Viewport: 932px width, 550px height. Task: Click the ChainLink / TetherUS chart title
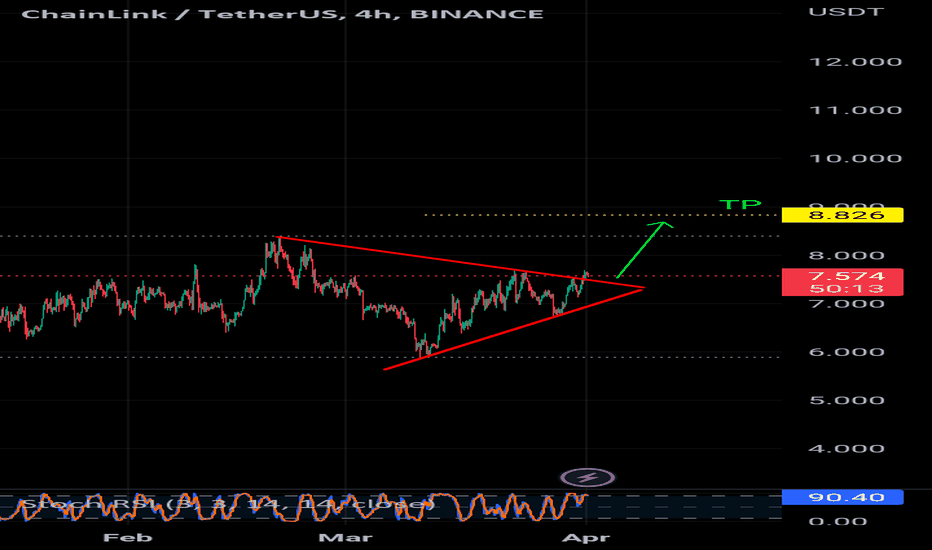[x=282, y=14]
